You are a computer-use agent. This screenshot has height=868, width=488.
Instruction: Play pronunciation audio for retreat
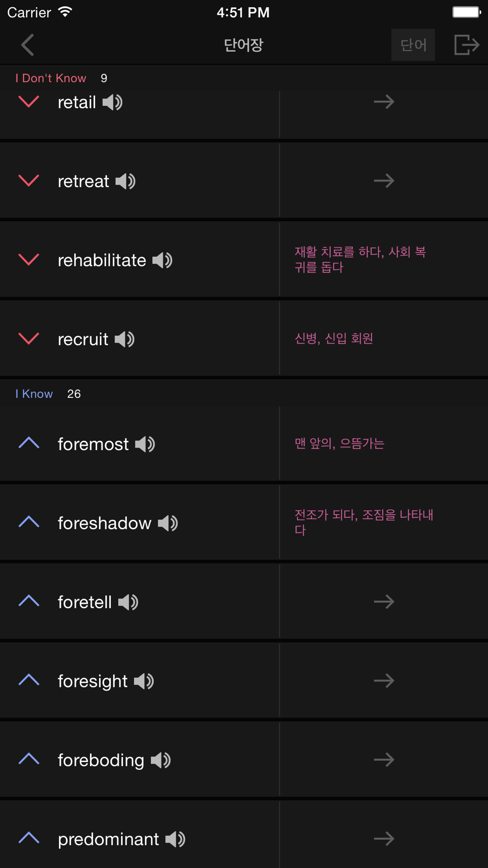click(125, 182)
